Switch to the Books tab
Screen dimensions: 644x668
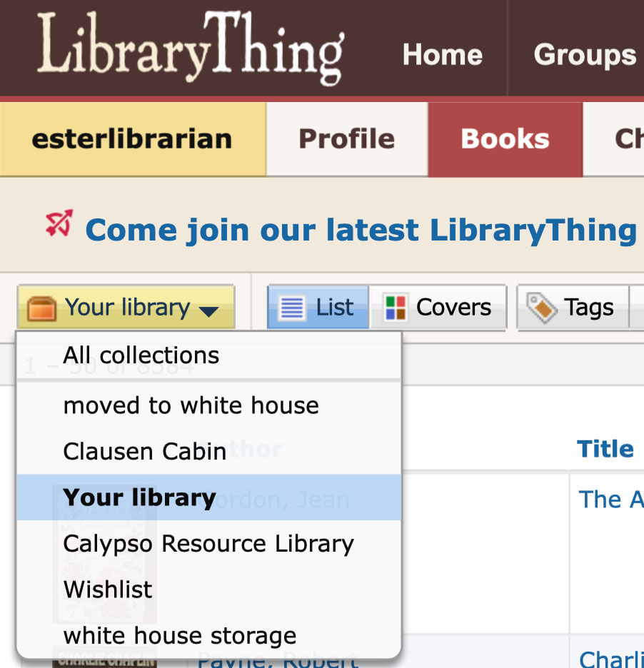pyautogui.click(x=505, y=139)
